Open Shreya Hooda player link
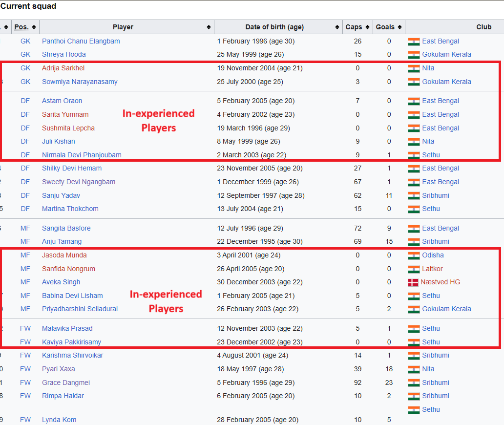The height and width of the screenshot is (425, 504). [64, 54]
